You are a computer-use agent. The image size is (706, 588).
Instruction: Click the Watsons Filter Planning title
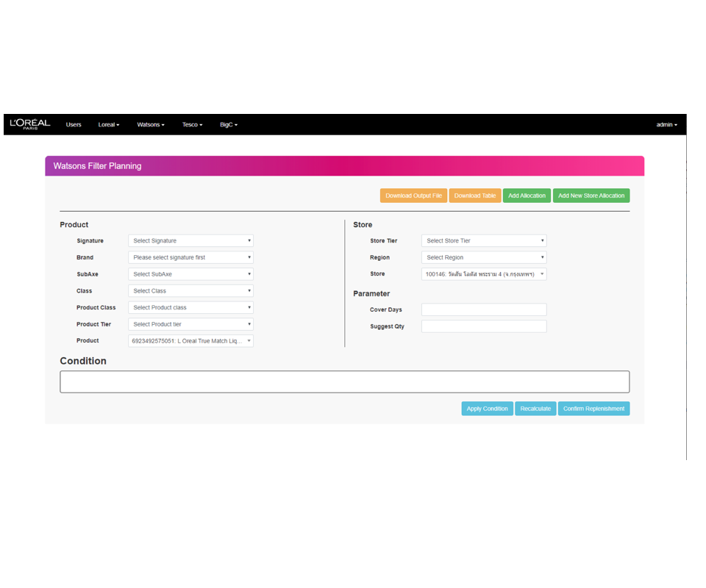point(97,166)
